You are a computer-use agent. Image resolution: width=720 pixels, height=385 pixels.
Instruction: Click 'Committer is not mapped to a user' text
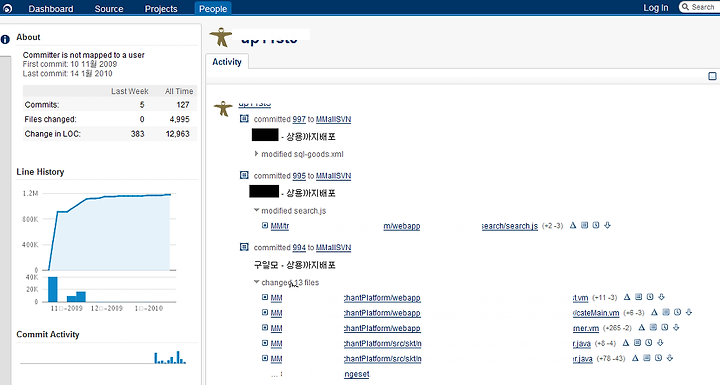click(84, 55)
